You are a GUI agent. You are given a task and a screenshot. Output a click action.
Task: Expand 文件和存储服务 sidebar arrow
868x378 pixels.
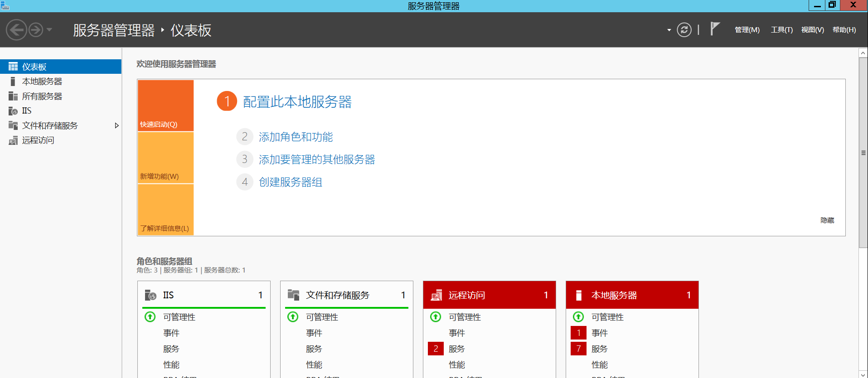tap(116, 126)
